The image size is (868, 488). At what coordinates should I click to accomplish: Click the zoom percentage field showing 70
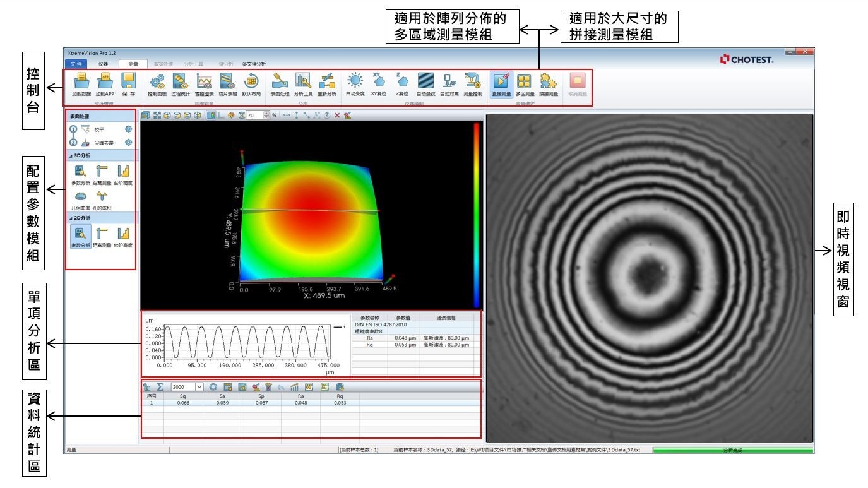[254, 116]
